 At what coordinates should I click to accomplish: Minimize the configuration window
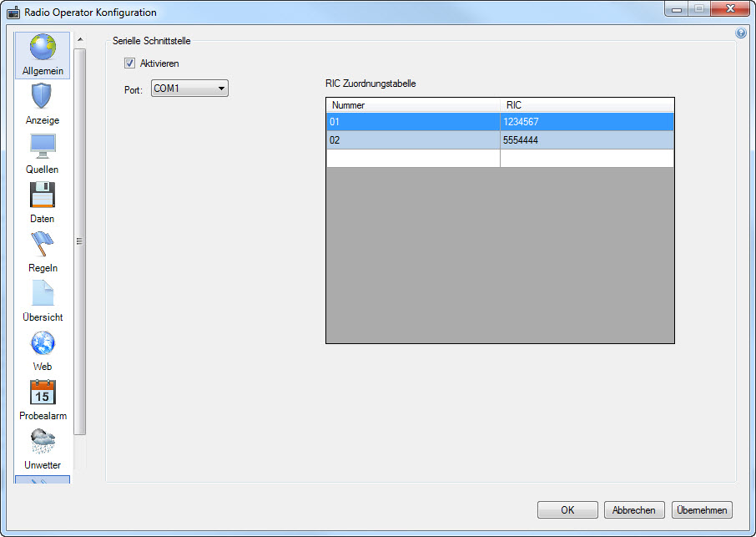[677, 9]
